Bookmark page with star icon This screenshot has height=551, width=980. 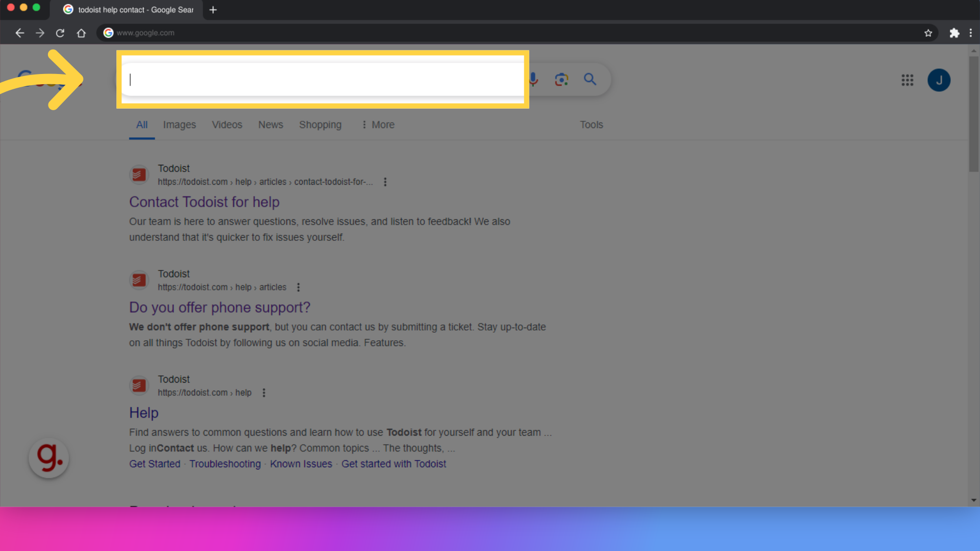click(928, 33)
